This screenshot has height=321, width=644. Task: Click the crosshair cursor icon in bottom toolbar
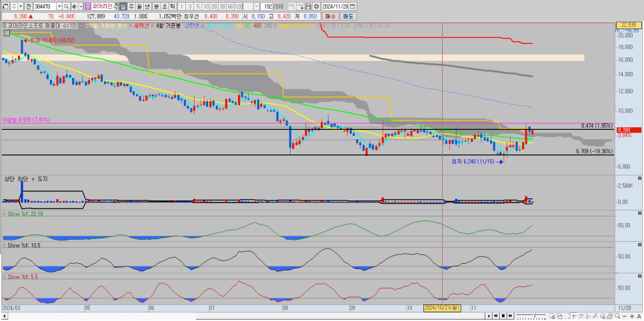pos(574,316)
